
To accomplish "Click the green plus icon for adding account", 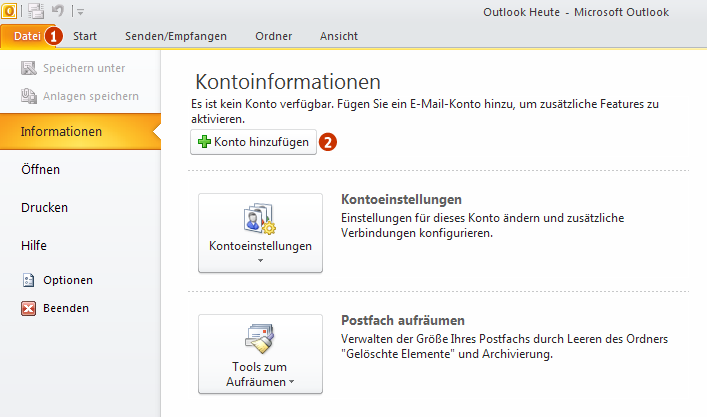I will (204, 142).
